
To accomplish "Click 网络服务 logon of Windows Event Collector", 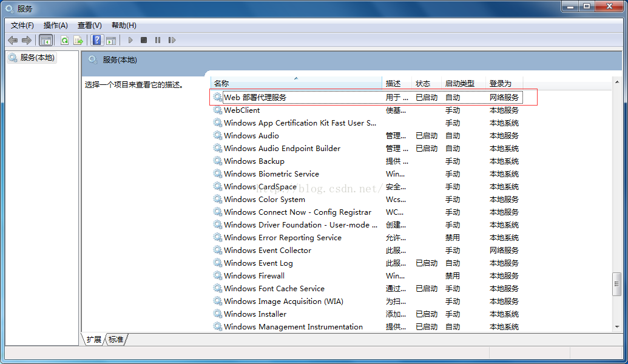I will pyautogui.click(x=504, y=251).
